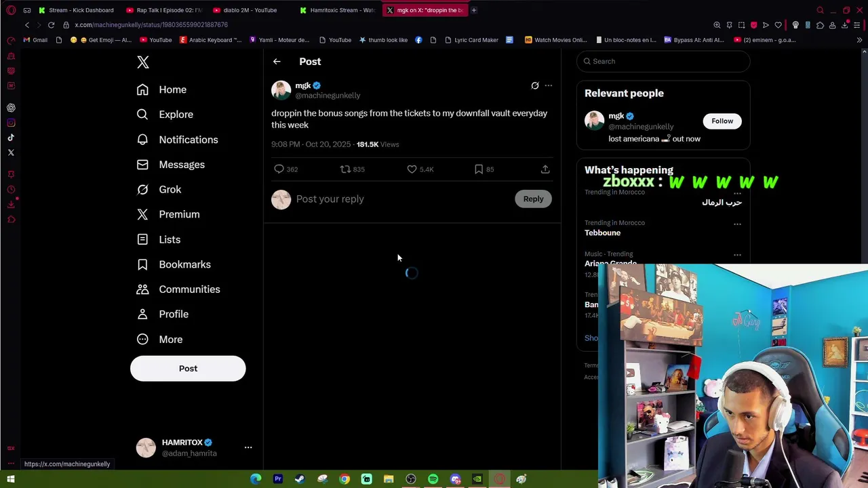Open Windows Start menu
This screenshot has height=488, width=868.
click(11, 479)
